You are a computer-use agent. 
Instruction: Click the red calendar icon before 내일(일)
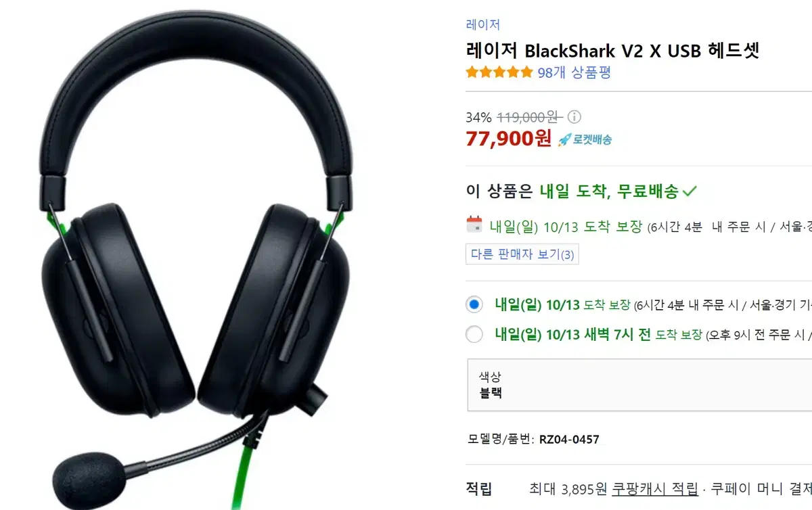(x=474, y=224)
